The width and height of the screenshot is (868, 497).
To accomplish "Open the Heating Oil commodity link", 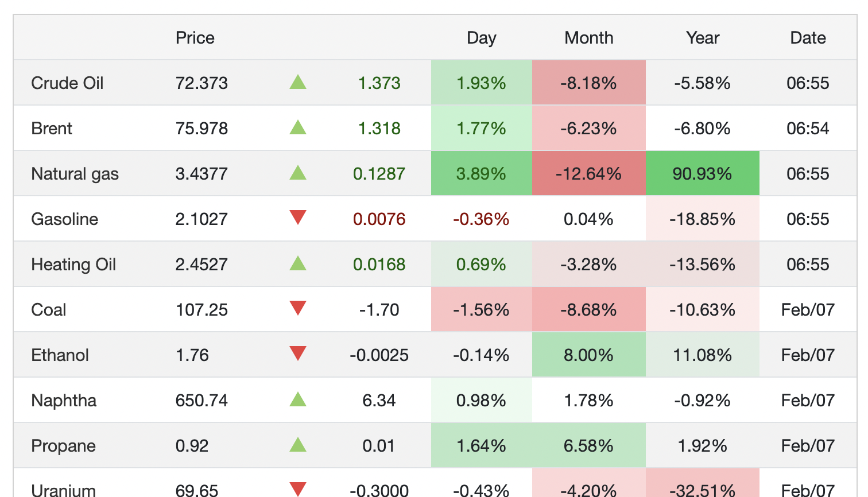I will click(73, 265).
